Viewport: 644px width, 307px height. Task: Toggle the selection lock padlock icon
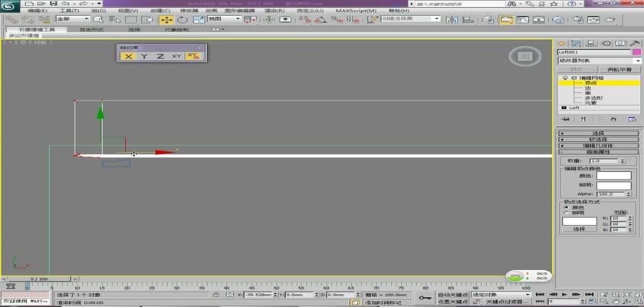tap(216, 295)
